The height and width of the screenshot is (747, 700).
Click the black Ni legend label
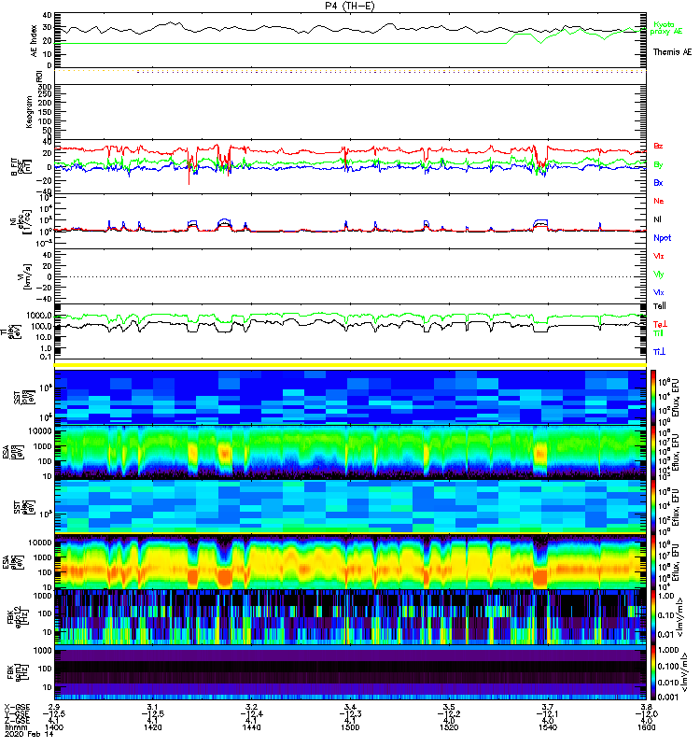[657, 219]
